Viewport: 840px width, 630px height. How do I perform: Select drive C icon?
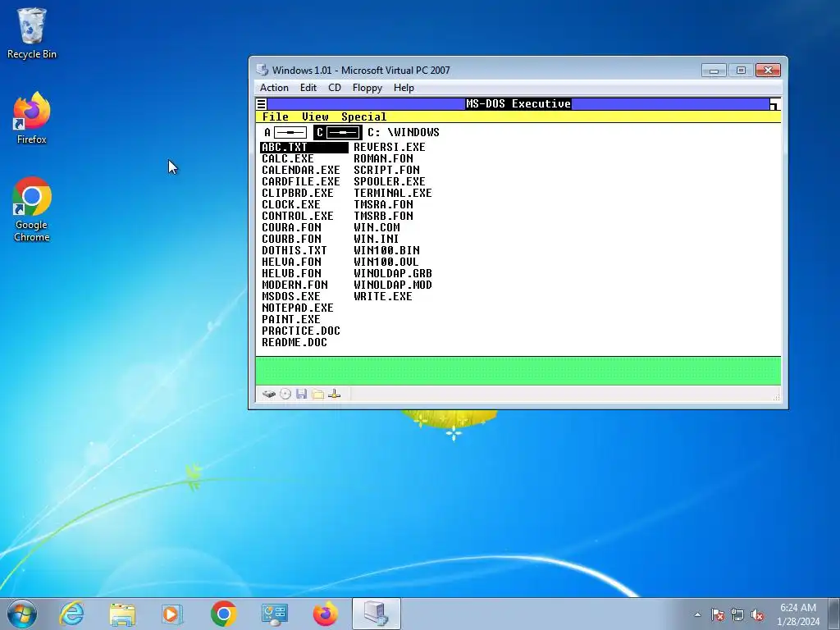click(338, 132)
